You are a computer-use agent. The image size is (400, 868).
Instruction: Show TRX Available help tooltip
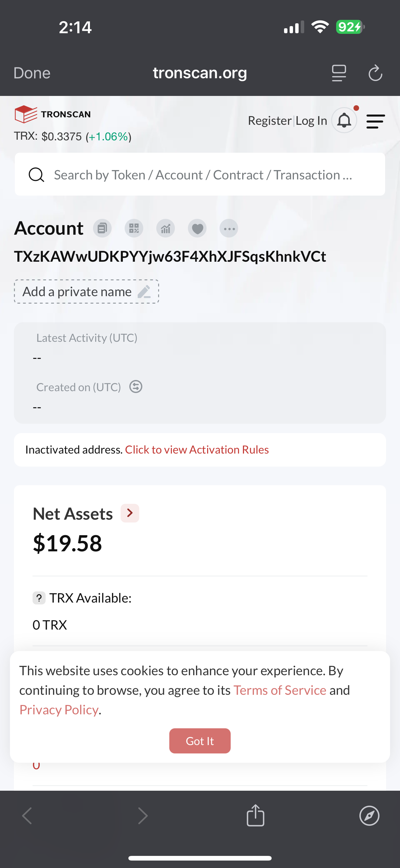coord(39,598)
